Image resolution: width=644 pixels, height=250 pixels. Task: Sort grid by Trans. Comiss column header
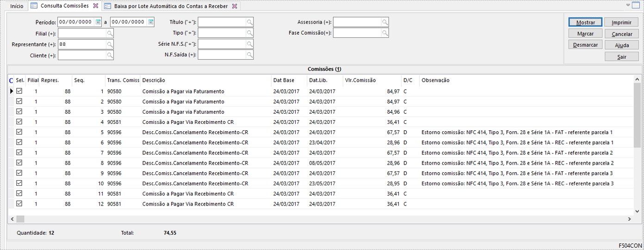pos(123,80)
